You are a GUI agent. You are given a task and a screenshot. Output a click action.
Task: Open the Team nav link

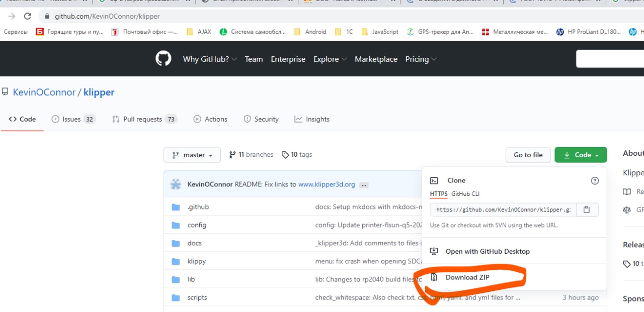(254, 59)
